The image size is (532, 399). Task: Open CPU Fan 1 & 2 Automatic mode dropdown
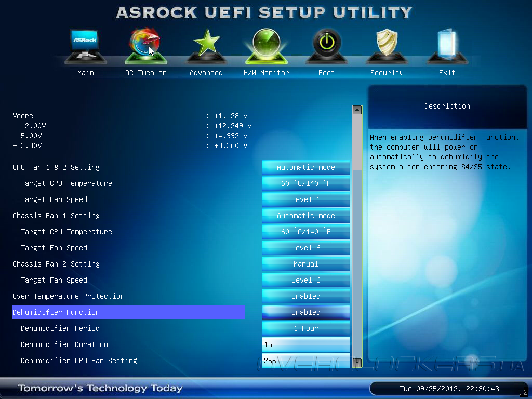click(305, 167)
